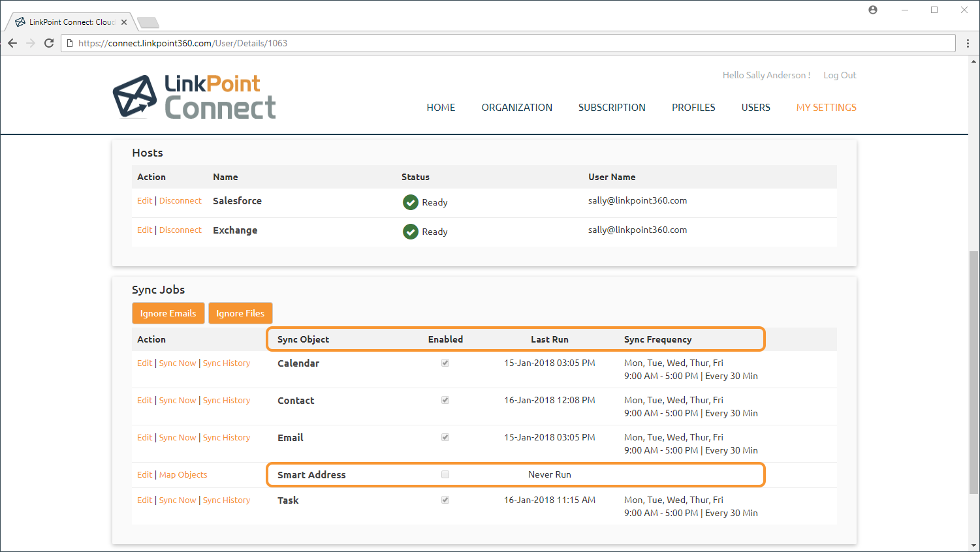
Task: Open the USERS menu
Action: coord(755,108)
